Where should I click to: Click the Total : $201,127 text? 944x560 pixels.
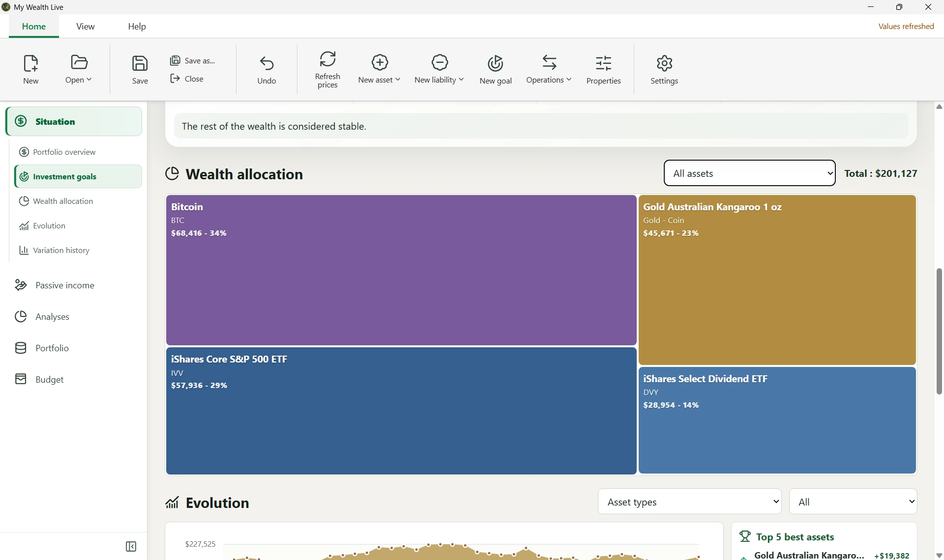[x=881, y=173]
